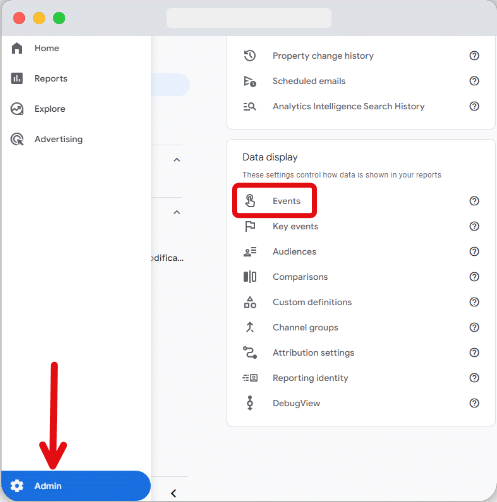This screenshot has height=502, width=497.
Task: Click the Events hand-tap icon
Action: click(250, 201)
